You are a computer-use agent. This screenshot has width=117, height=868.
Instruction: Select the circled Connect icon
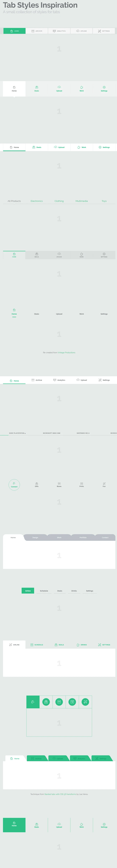coord(14,484)
